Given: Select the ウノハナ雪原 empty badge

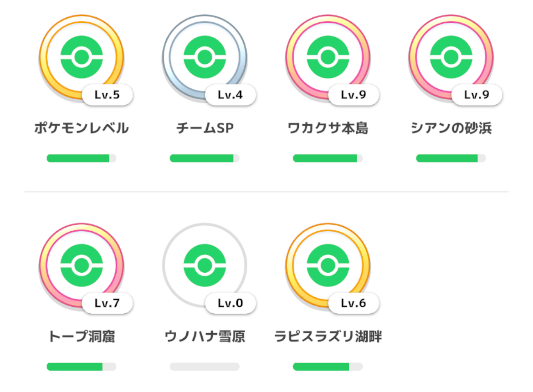Looking at the screenshot, I should click(205, 265).
